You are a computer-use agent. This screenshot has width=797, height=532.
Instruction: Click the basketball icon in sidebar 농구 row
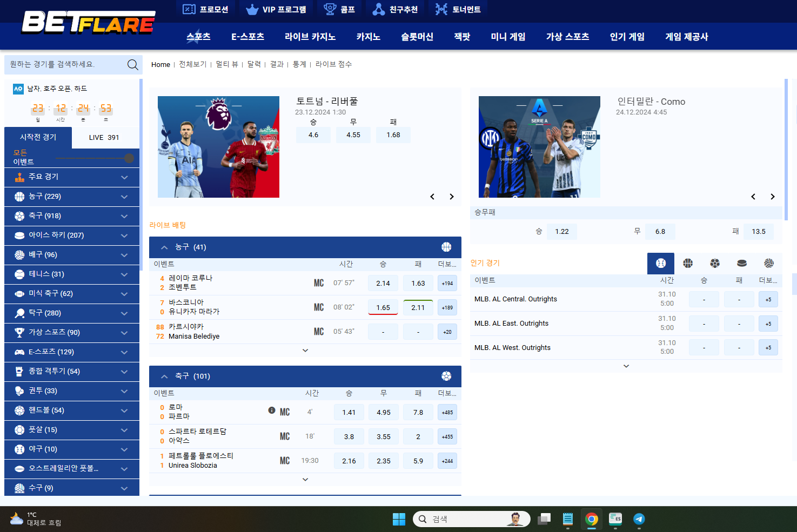(x=19, y=197)
